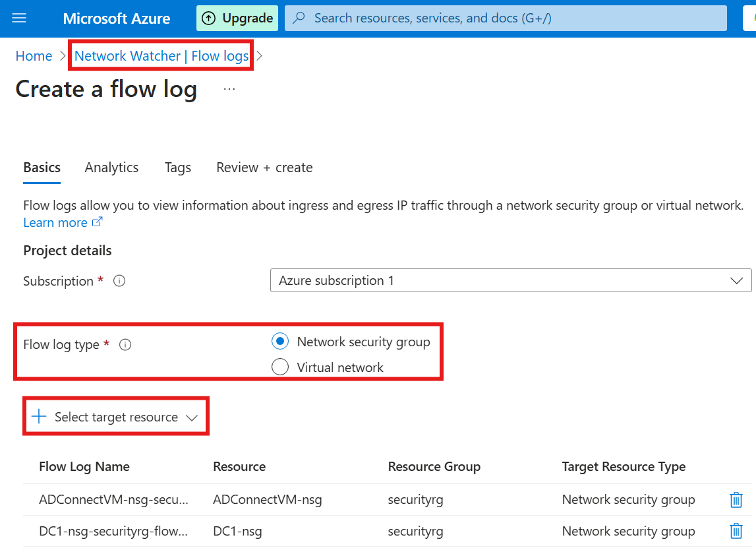Click the magnifier search icon
This screenshot has height=556, width=756.
[x=299, y=18]
